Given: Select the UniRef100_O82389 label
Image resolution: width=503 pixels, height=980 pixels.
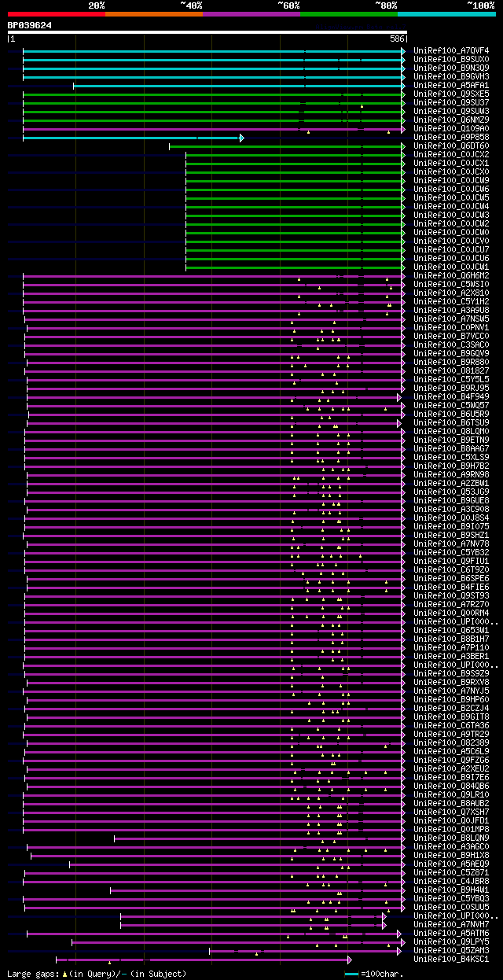Looking at the screenshot, I should tap(451, 742).
